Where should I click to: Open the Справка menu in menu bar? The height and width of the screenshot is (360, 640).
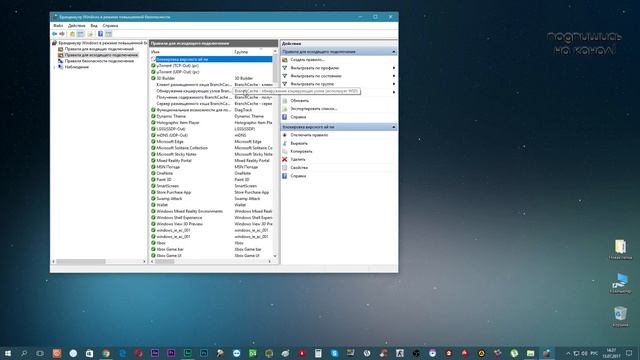pos(110,26)
